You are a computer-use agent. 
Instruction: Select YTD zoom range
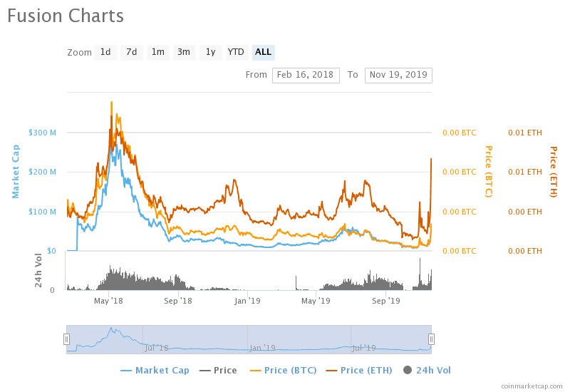[237, 52]
